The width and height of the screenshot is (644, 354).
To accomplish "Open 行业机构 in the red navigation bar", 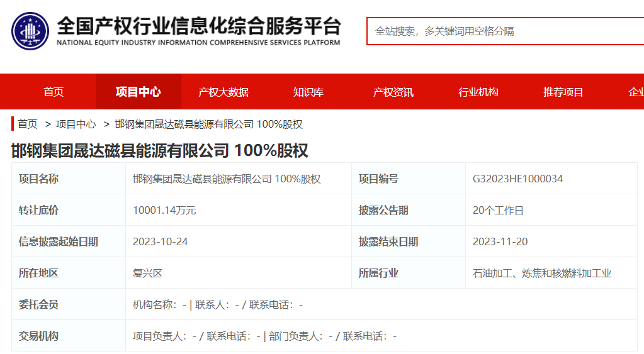I will coord(478,92).
